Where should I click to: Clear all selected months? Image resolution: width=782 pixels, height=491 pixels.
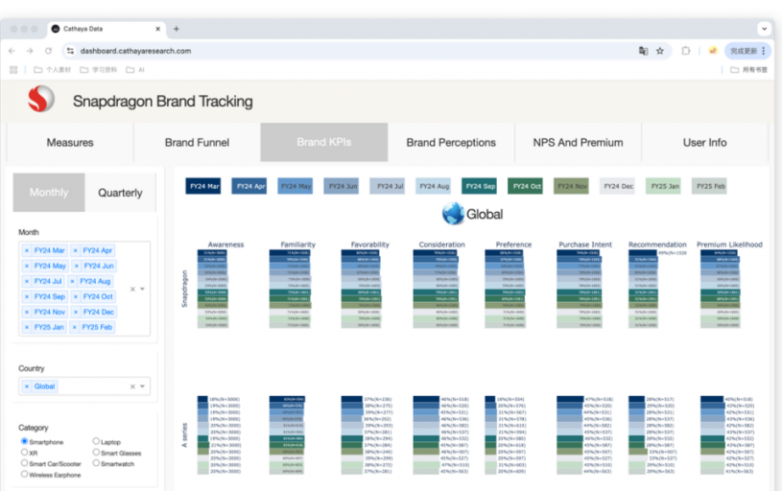132,289
